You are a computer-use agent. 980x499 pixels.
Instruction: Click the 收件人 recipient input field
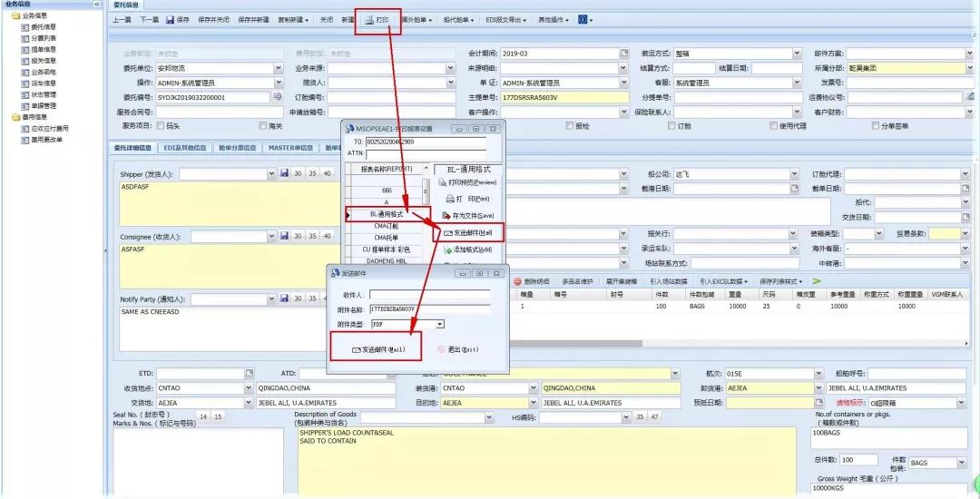click(429, 295)
